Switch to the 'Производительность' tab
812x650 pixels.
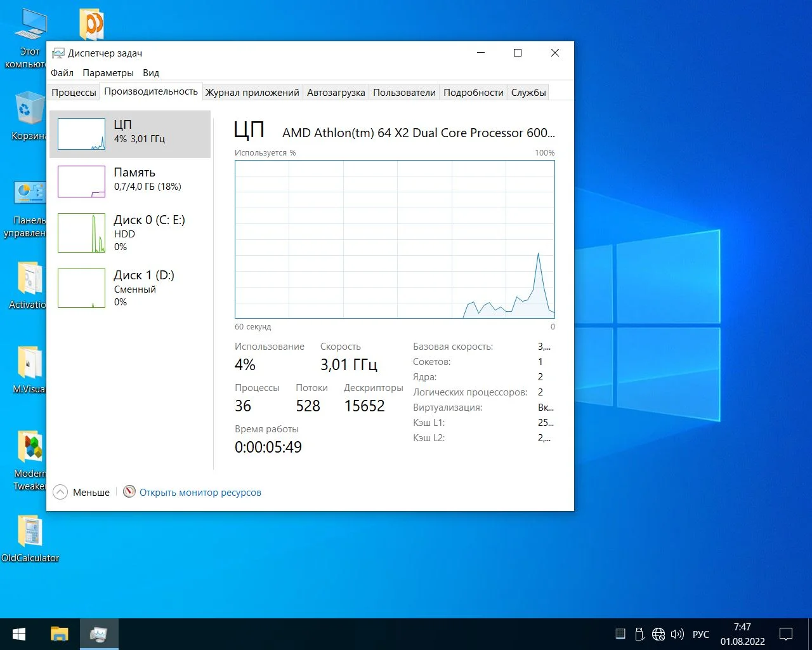coord(151,91)
